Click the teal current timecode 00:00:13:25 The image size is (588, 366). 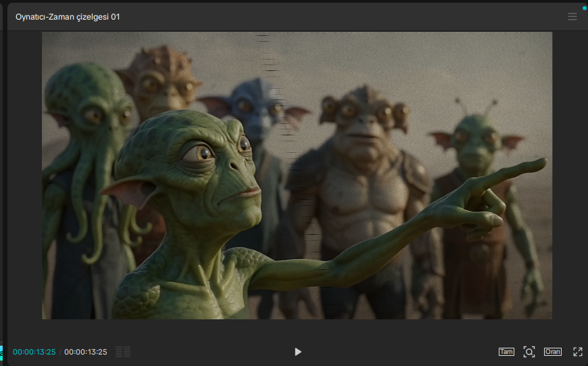(x=34, y=352)
